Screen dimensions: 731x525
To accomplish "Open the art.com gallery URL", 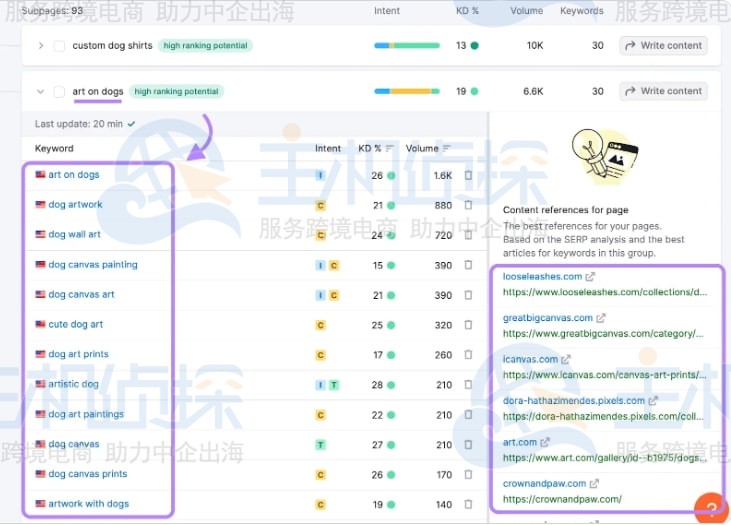I will [x=605, y=458].
